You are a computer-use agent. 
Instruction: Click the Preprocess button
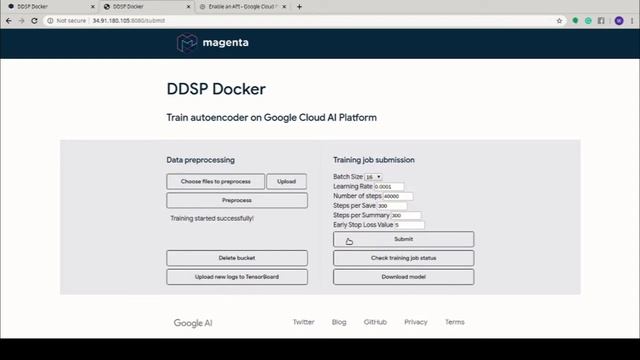tap(237, 200)
